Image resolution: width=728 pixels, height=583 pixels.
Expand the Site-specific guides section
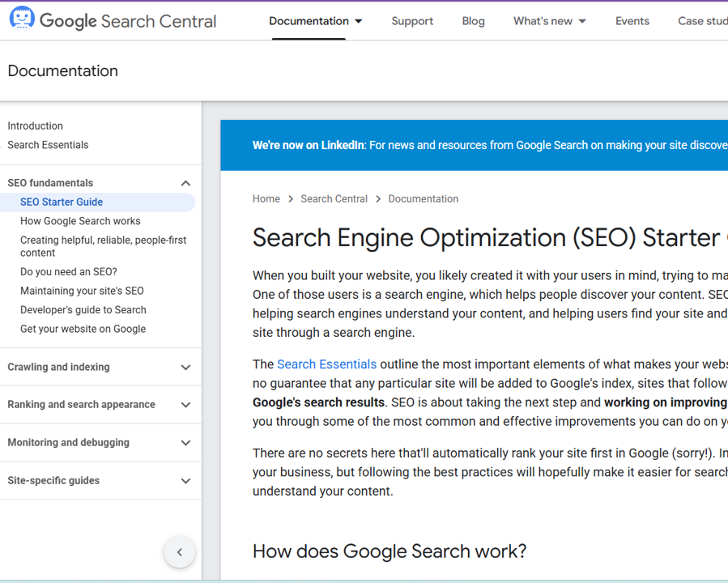[185, 481]
